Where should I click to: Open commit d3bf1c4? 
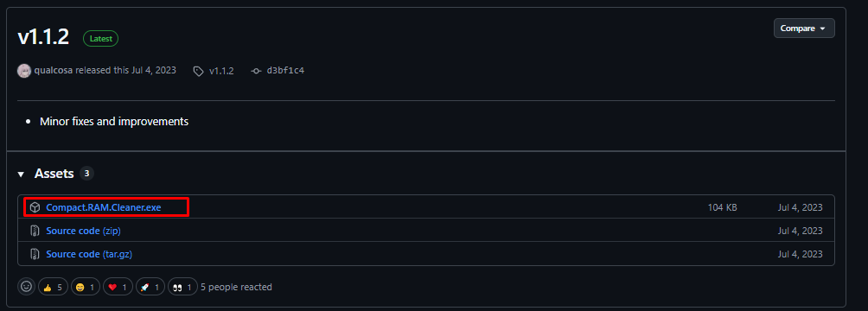tap(285, 71)
